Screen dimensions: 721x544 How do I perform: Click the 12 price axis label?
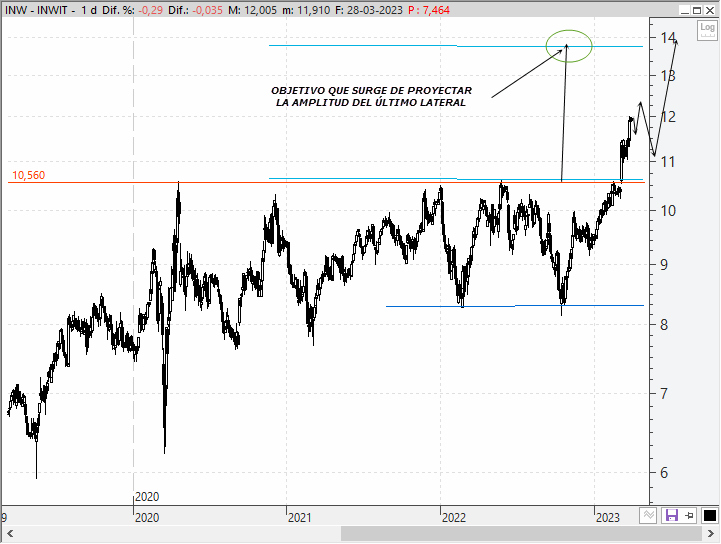[x=668, y=117]
